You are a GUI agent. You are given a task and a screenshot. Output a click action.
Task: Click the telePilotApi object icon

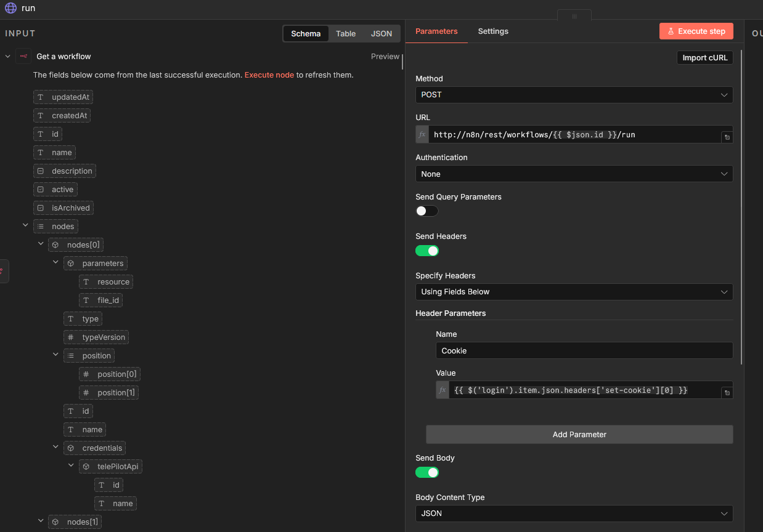[86, 467]
